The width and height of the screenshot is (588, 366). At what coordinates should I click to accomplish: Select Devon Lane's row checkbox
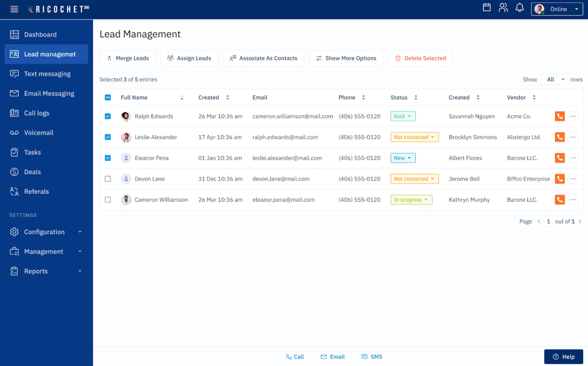pyautogui.click(x=108, y=179)
